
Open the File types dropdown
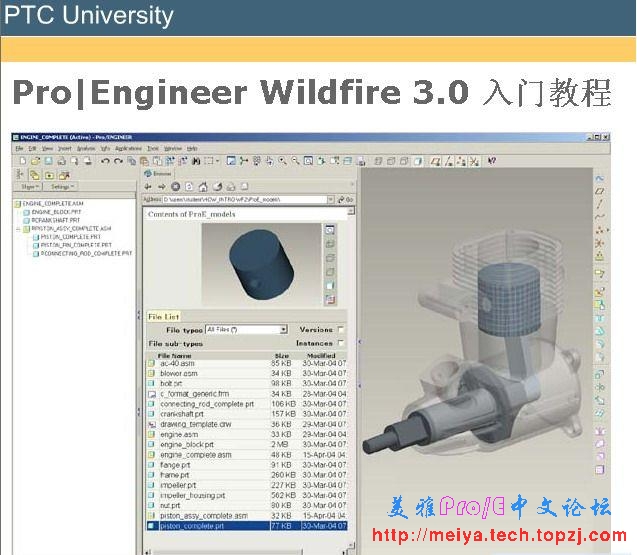pos(283,329)
